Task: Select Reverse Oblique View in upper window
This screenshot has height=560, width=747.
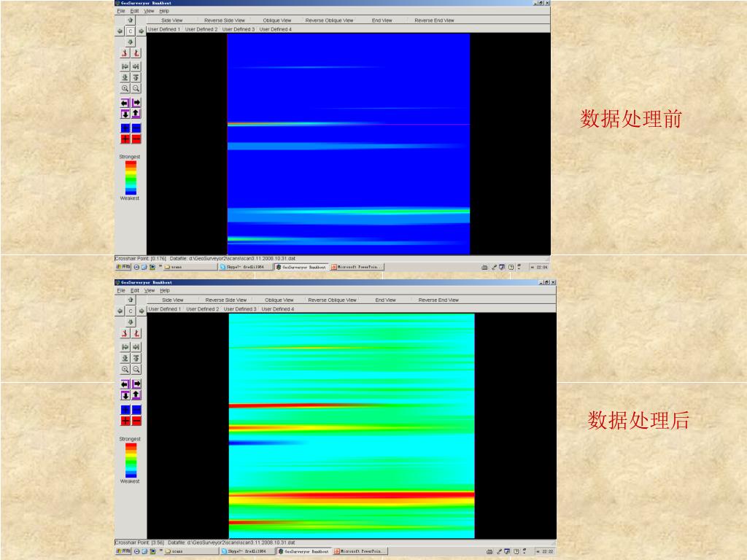Action: tap(329, 20)
